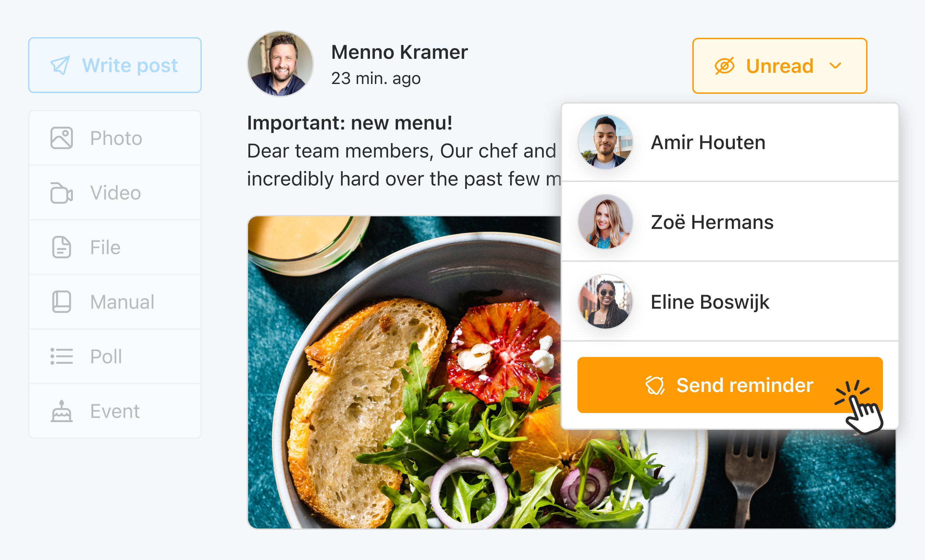The height and width of the screenshot is (560, 925).
Task: Choose the File document icon
Action: point(62,247)
